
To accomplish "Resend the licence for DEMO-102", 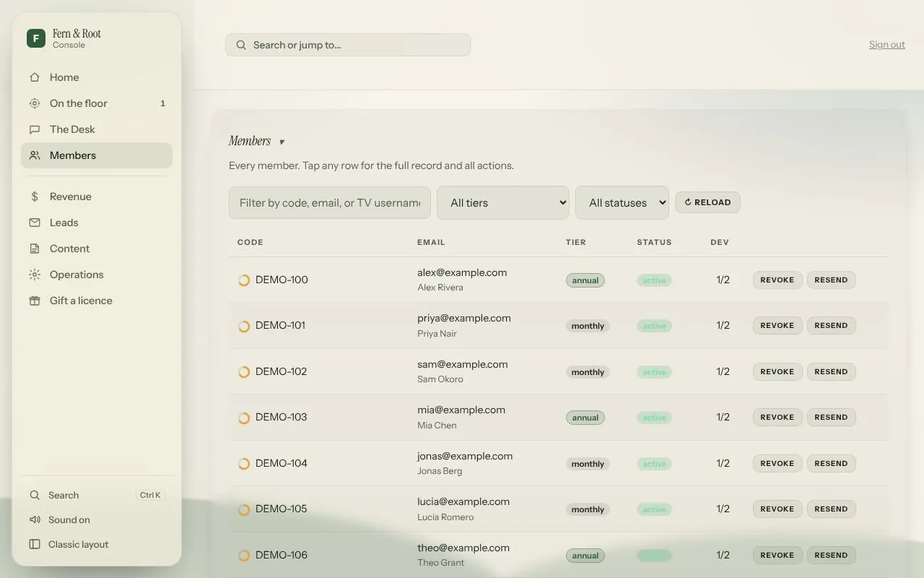I will click(x=832, y=372).
